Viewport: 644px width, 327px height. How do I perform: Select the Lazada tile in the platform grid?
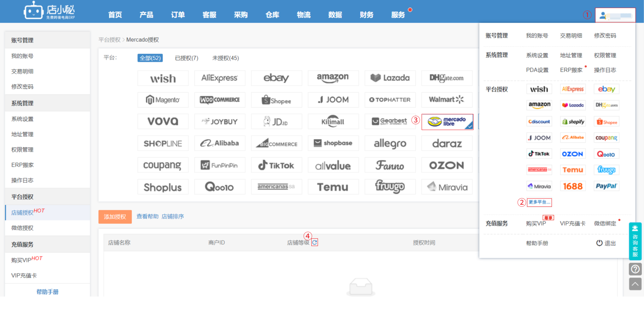(390, 78)
